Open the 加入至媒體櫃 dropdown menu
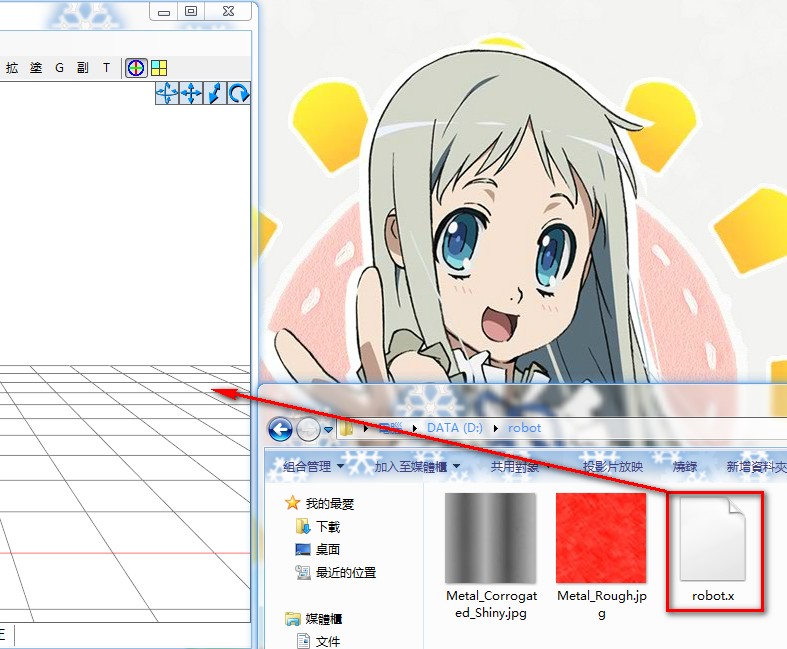This screenshot has height=649, width=787. click(x=418, y=467)
